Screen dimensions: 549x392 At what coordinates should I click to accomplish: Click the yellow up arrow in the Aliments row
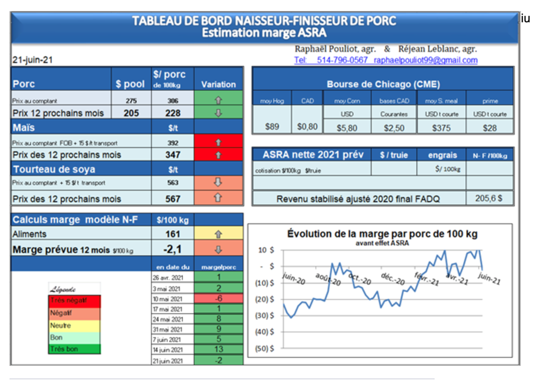click(x=218, y=234)
